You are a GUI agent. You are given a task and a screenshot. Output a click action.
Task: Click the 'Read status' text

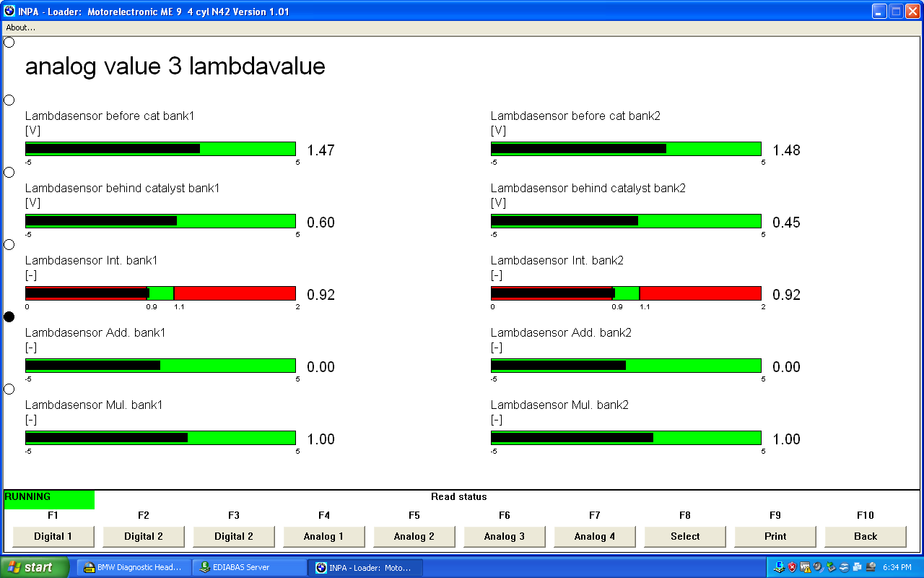[x=459, y=497]
